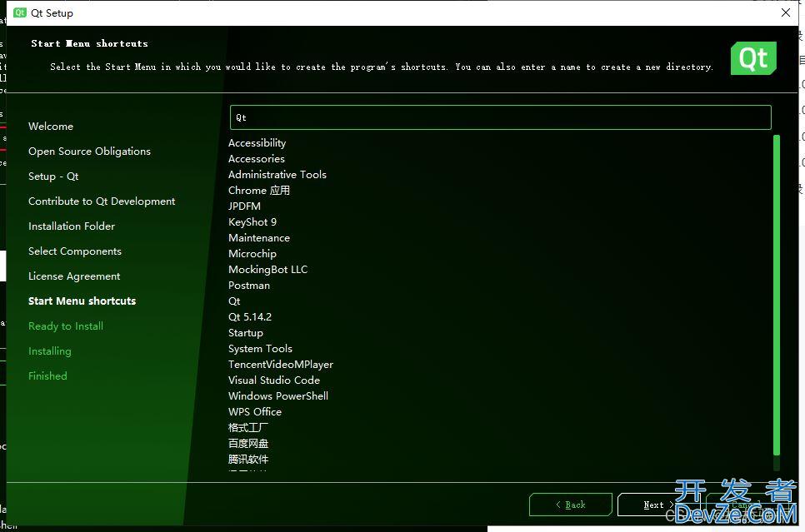Click the Contribute to Qt Development step

pyautogui.click(x=102, y=201)
